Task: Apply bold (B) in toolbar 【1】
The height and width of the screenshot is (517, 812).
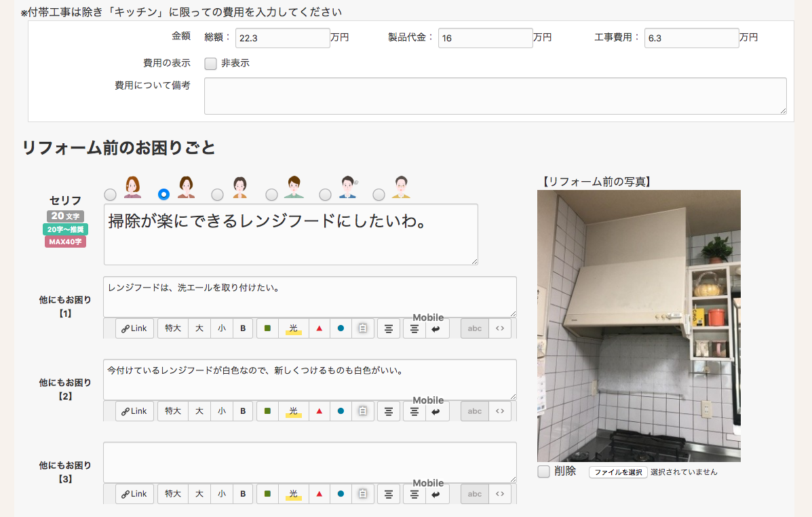Action: (243, 328)
